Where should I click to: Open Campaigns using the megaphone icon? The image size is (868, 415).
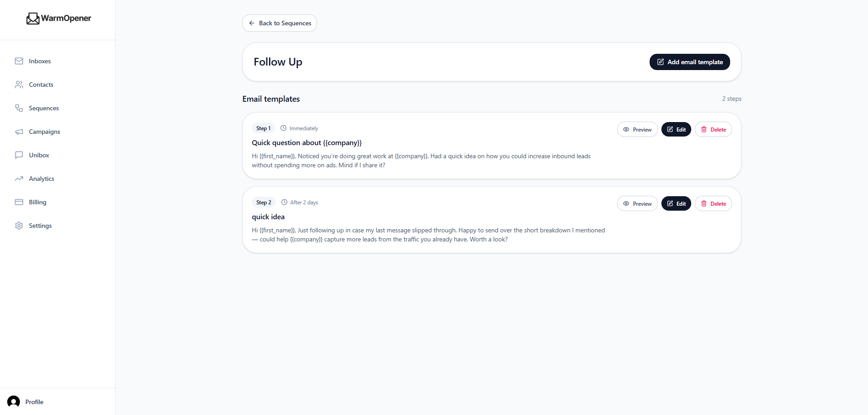point(19,132)
